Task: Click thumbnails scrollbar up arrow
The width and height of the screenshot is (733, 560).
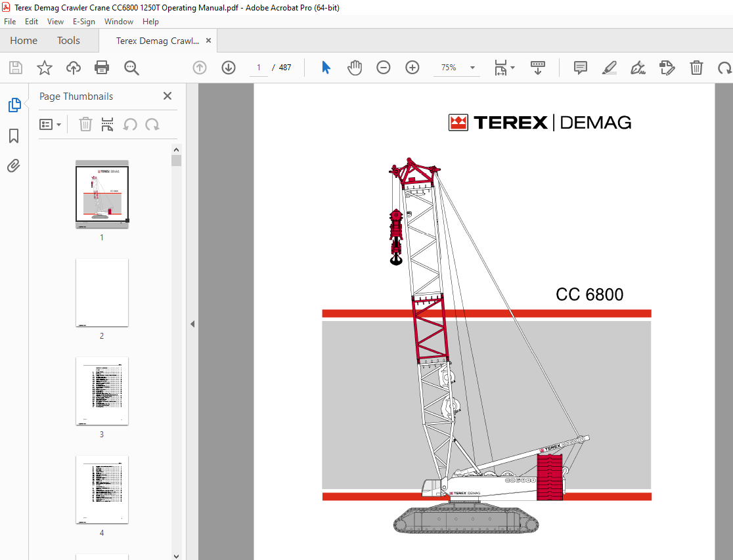Action: (176, 150)
